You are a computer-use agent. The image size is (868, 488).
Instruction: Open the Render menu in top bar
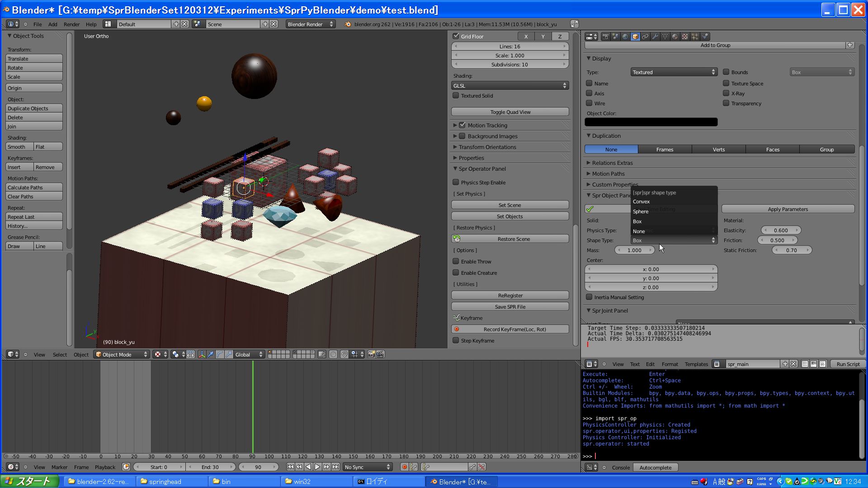pyautogui.click(x=71, y=24)
